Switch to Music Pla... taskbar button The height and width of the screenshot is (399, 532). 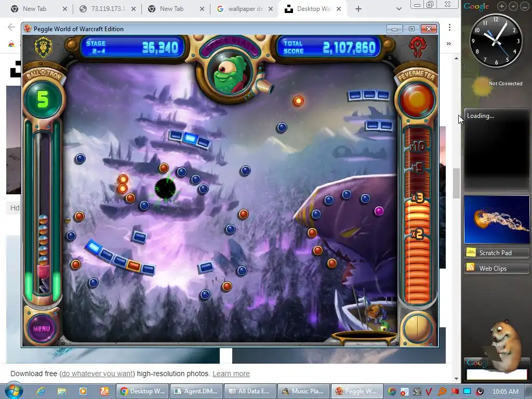tap(303, 391)
